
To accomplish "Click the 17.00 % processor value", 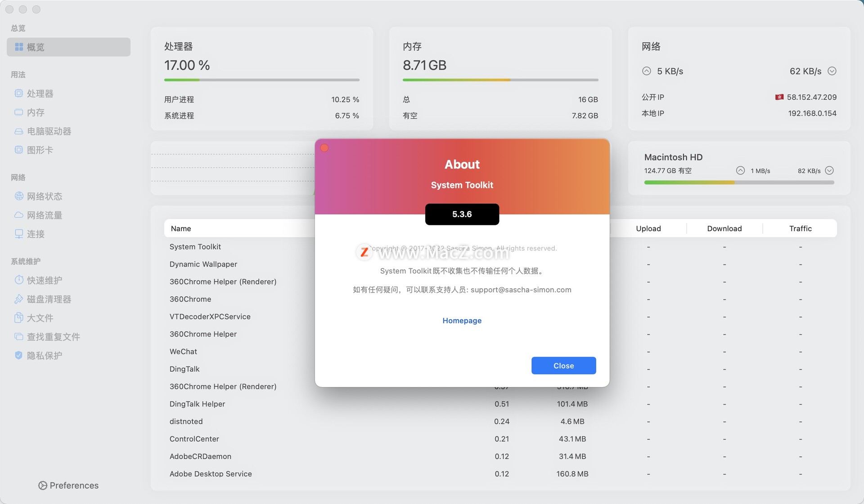I will 187,65.
